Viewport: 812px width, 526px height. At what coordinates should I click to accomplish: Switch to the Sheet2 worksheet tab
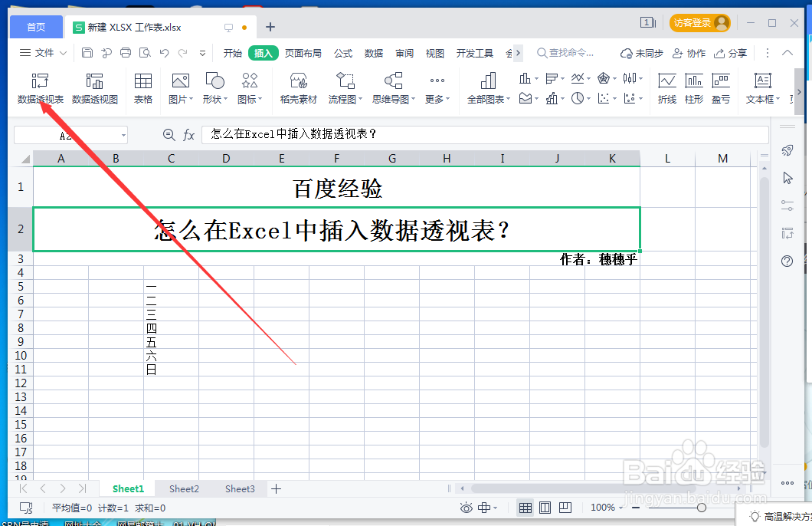pyautogui.click(x=184, y=488)
